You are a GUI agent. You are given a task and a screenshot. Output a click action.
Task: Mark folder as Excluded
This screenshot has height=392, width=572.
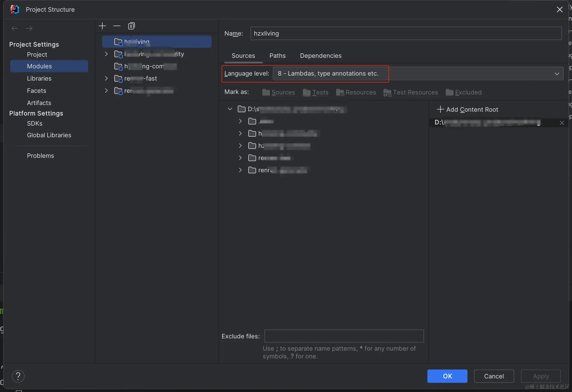point(464,92)
